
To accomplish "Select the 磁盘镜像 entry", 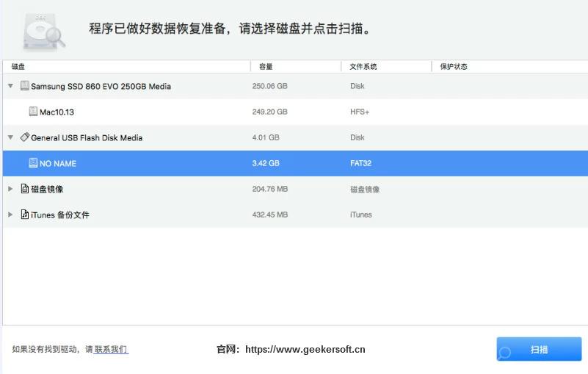I will (295, 189).
